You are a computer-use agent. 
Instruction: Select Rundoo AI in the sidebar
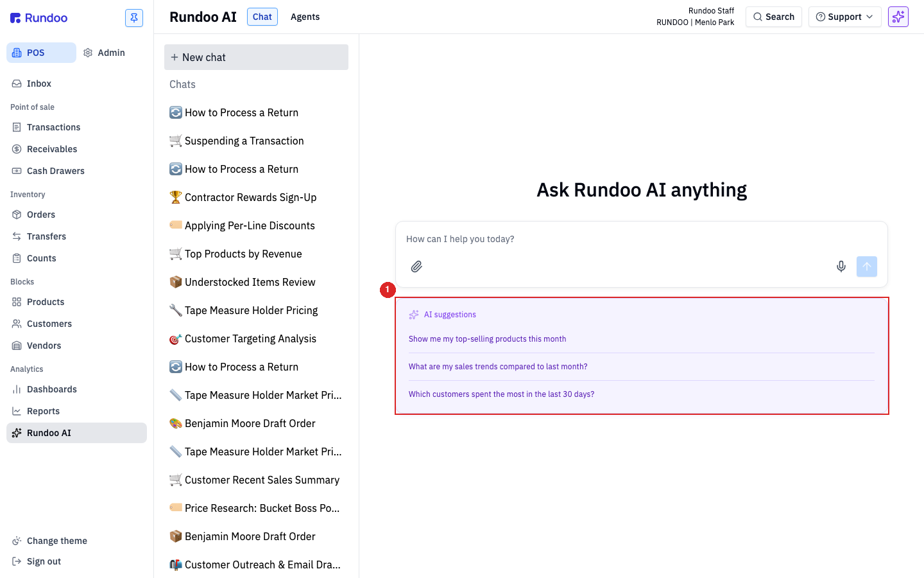[x=77, y=433]
